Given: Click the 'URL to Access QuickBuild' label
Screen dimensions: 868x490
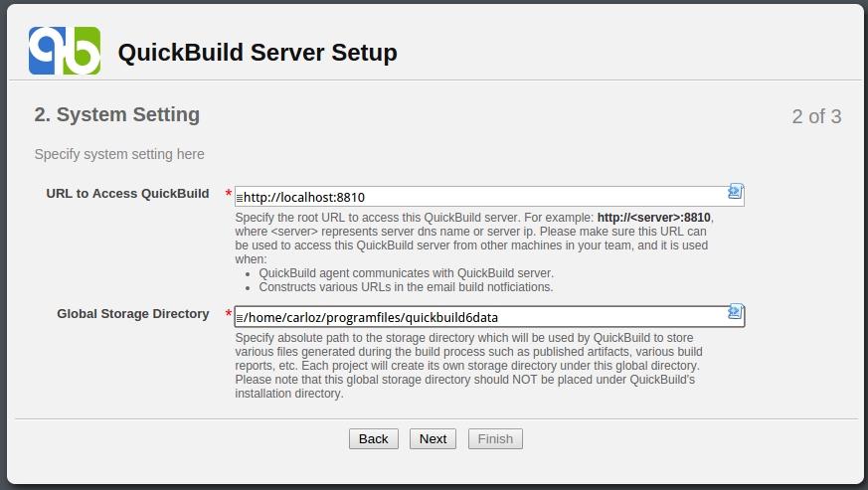Looking at the screenshot, I should [x=128, y=194].
